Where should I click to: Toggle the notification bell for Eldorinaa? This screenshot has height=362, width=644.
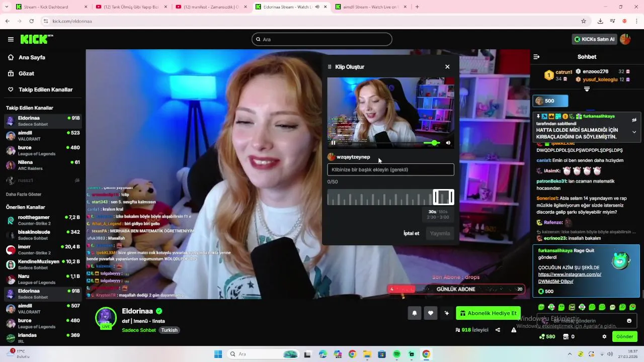(415, 313)
